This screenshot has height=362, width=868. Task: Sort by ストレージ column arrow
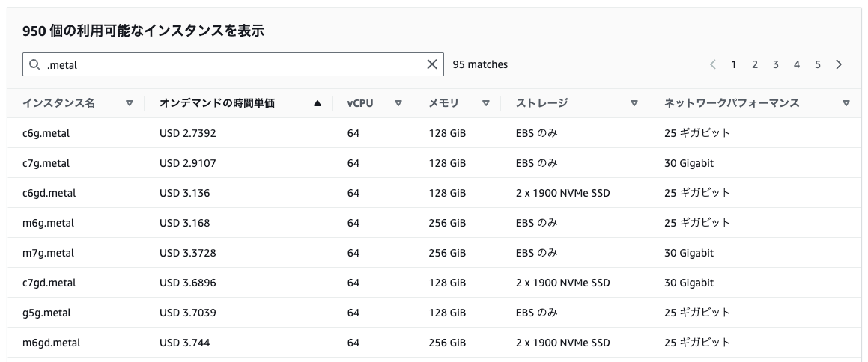click(x=634, y=103)
